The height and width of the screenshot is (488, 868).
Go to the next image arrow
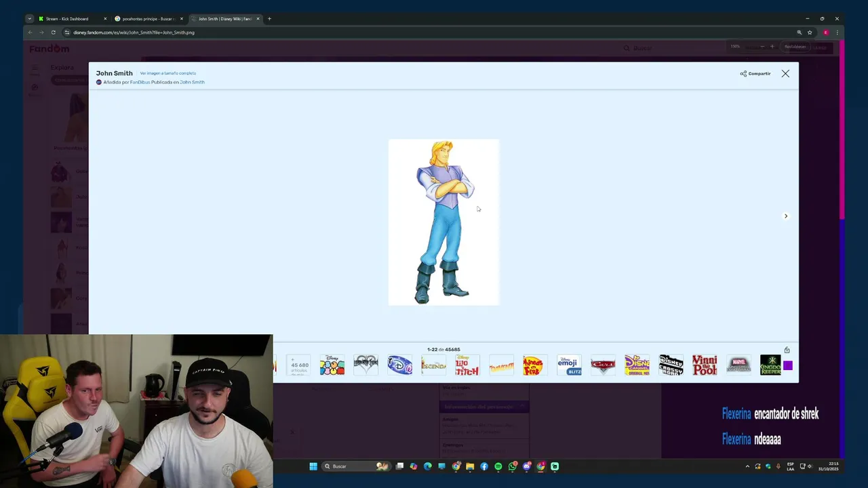point(786,216)
